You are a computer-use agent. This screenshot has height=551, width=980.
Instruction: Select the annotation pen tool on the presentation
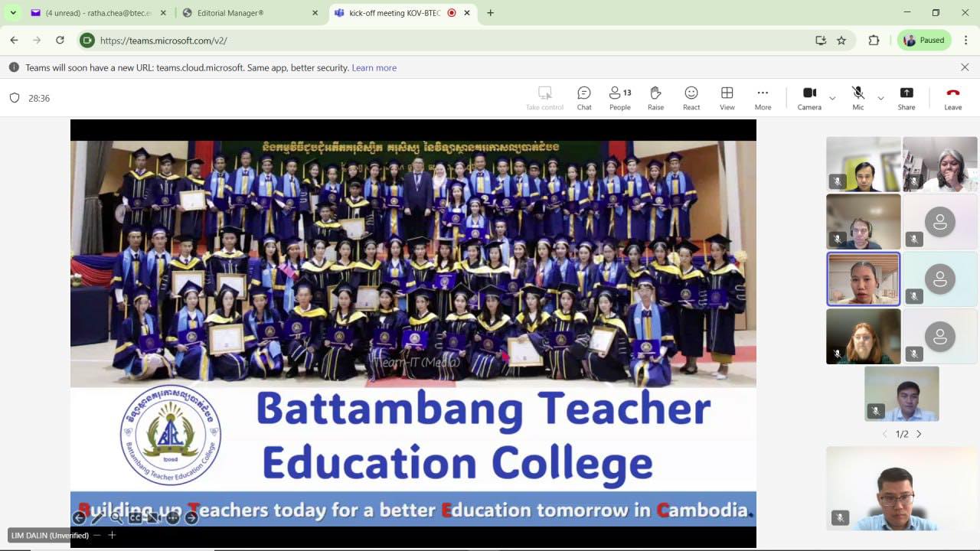pos(97,517)
